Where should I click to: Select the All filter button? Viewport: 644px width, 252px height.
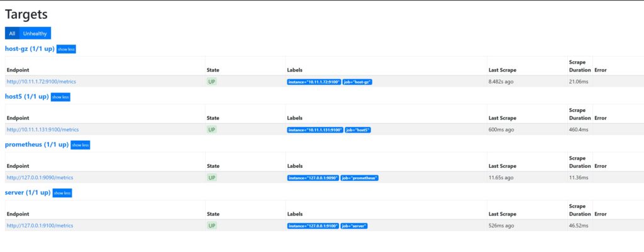tap(12, 33)
